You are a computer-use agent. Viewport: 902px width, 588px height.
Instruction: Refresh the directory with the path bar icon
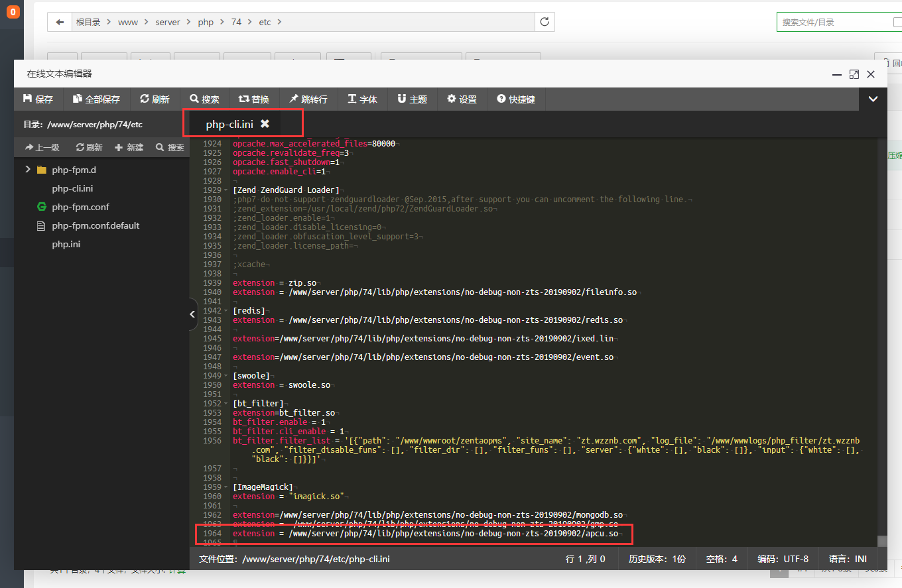(x=545, y=22)
